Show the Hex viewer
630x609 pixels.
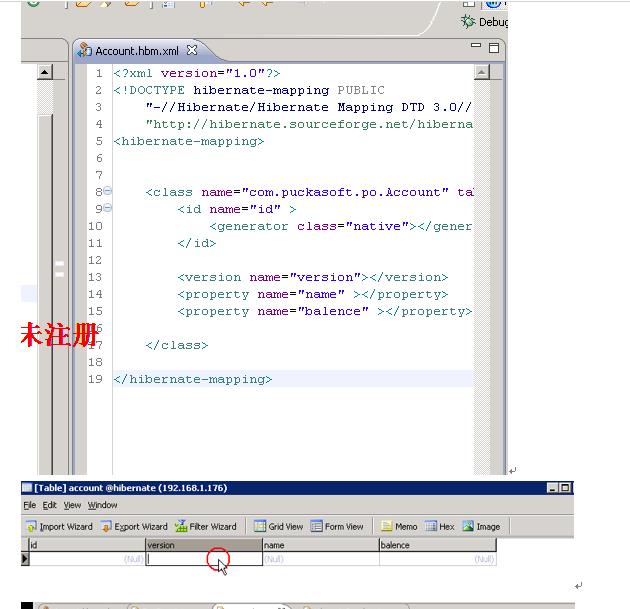440,526
